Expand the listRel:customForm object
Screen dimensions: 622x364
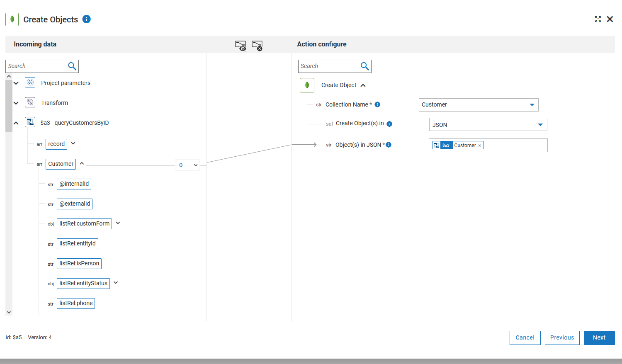(x=118, y=223)
